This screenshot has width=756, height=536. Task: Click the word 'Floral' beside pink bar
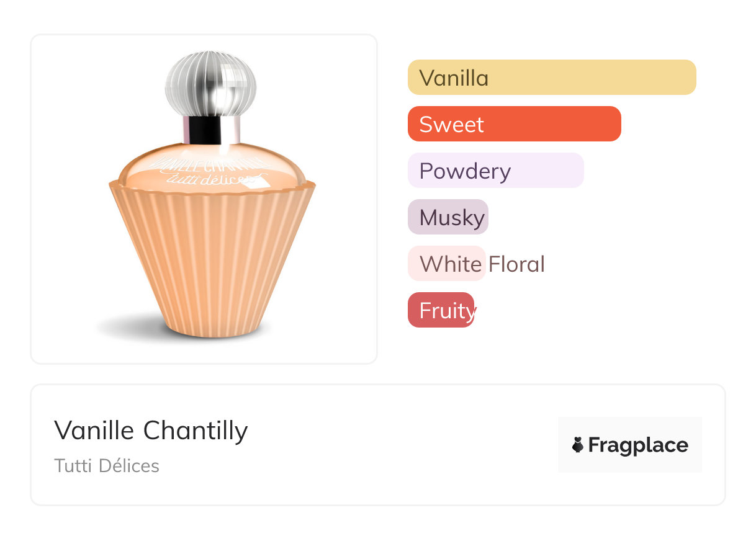516,264
